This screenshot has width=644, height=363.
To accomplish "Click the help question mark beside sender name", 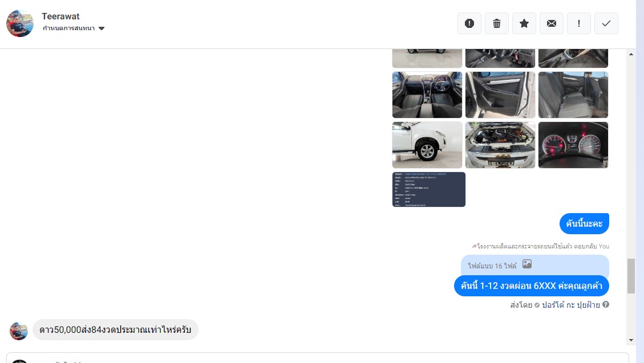I will [606, 304].
